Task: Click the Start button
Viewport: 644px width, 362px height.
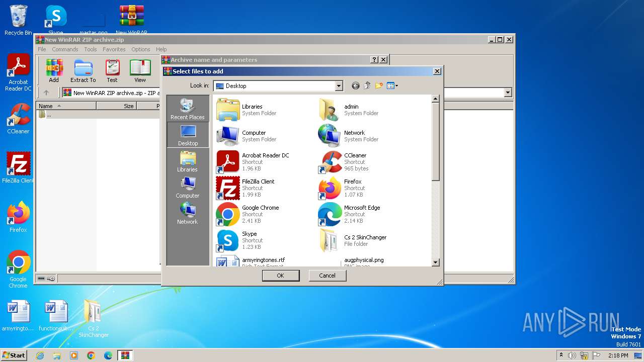Action: [x=14, y=355]
